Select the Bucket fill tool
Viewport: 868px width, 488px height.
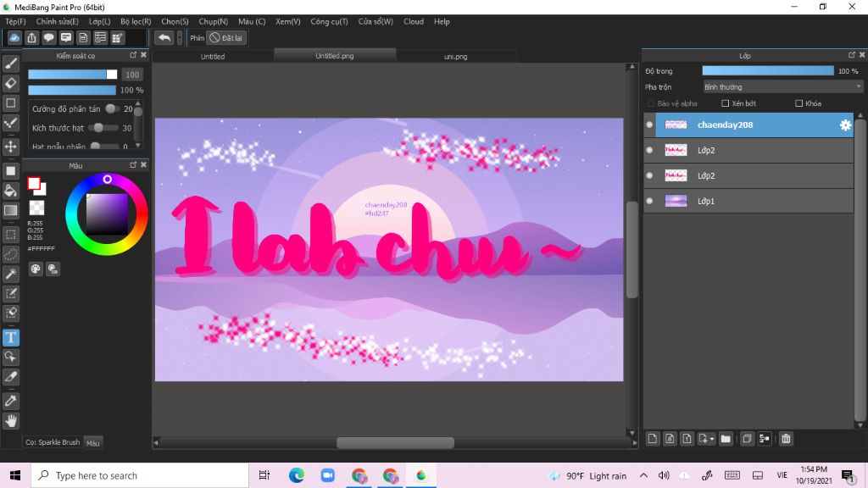(x=10, y=191)
